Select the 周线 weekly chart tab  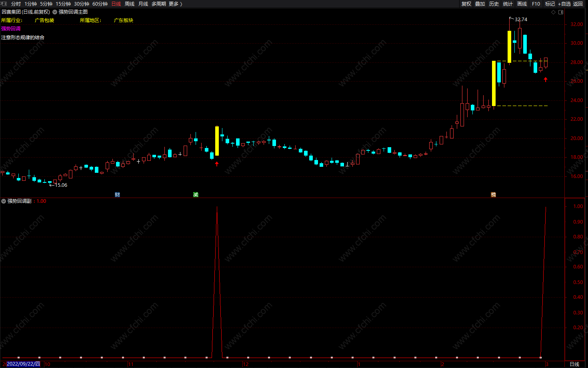pyautogui.click(x=130, y=4)
